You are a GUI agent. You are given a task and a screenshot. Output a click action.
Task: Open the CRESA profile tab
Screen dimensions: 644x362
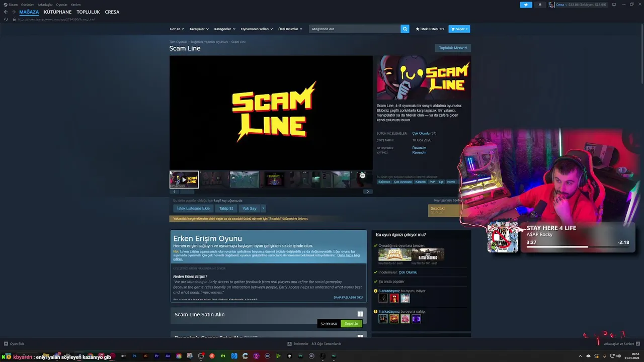(x=112, y=12)
